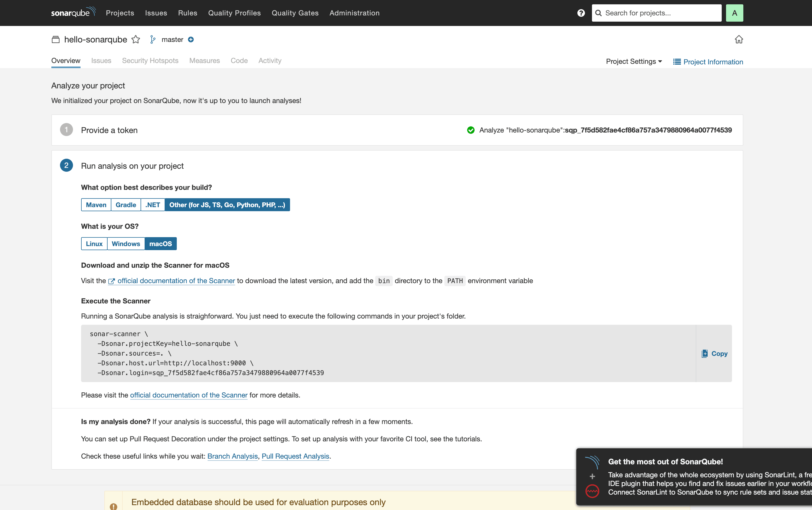
Task: Click the sqp token text in step one
Action: (648, 130)
